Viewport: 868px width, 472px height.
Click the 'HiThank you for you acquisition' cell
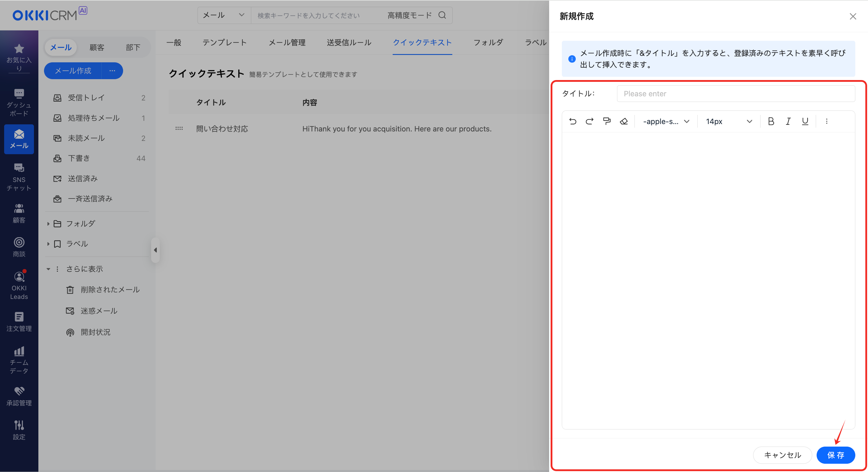point(397,129)
